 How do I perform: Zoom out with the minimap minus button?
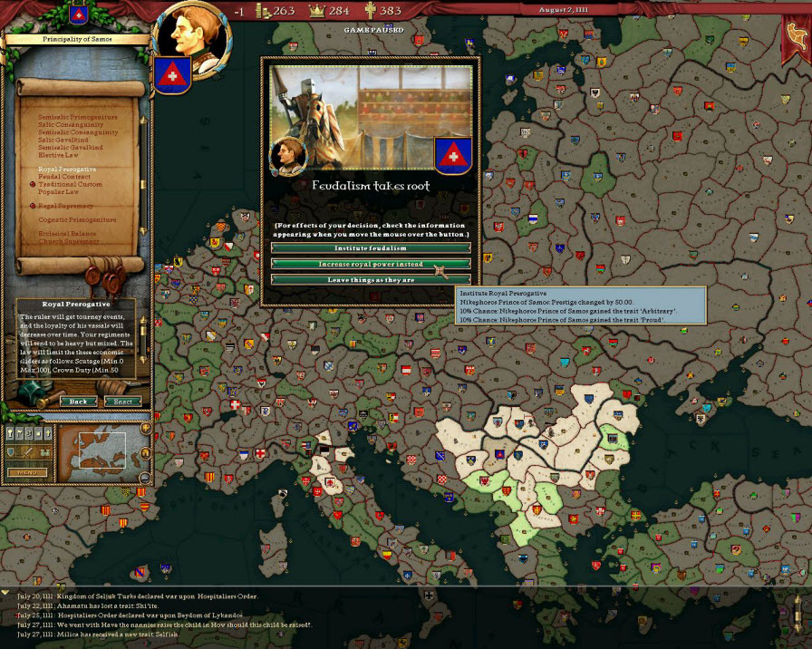tap(144, 478)
